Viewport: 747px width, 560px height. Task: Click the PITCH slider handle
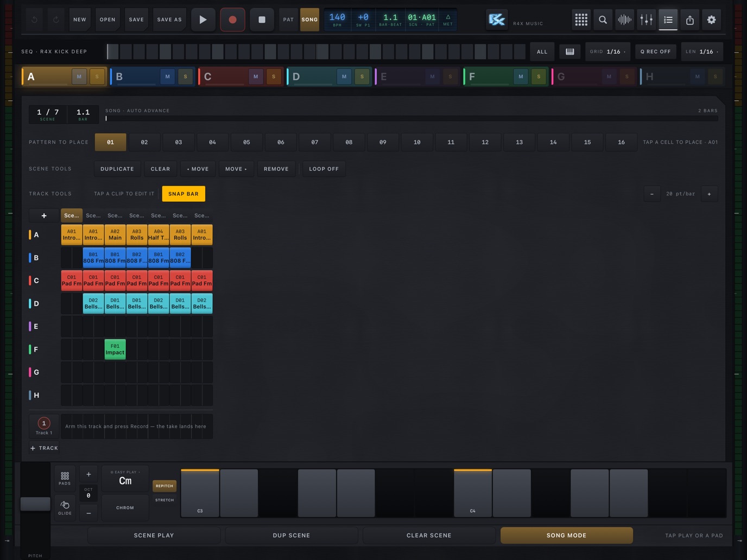(x=35, y=504)
